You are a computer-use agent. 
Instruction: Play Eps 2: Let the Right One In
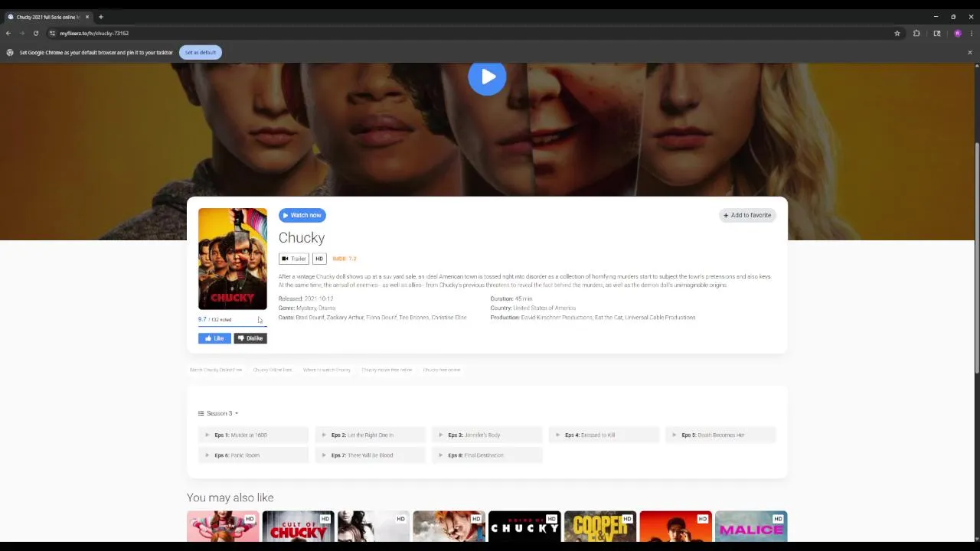click(370, 435)
